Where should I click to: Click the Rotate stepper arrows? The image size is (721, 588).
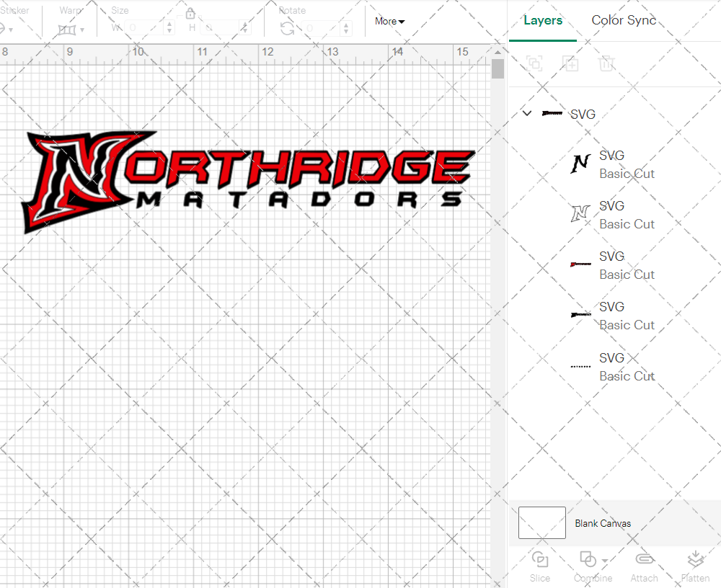346,28
